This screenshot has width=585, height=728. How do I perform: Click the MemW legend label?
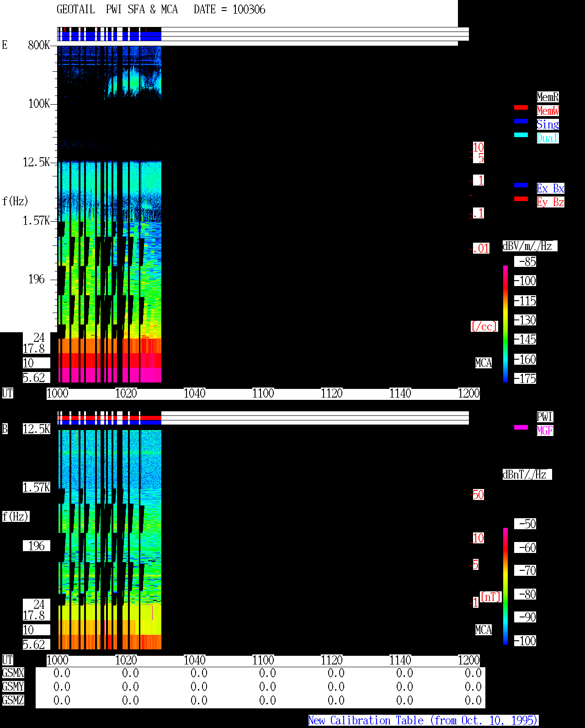pyautogui.click(x=548, y=111)
